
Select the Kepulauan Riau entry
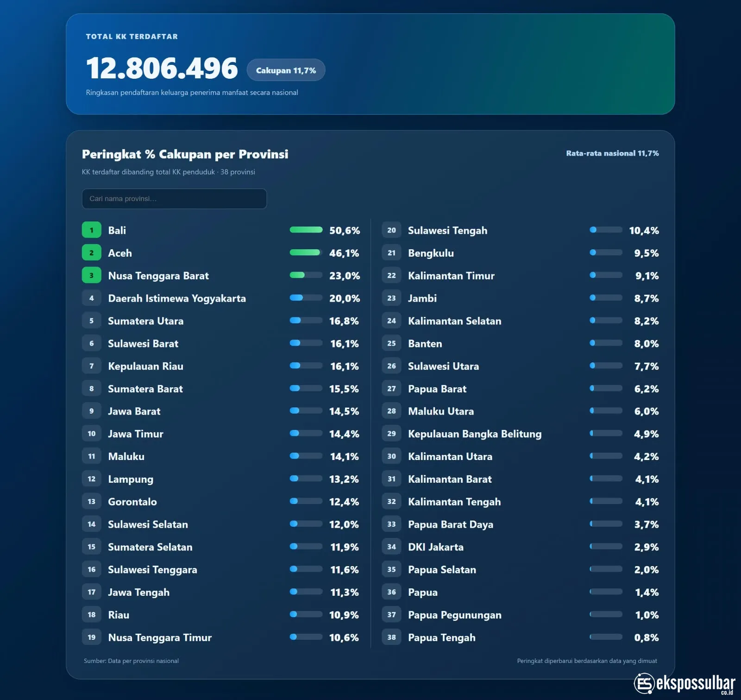point(145,366)
